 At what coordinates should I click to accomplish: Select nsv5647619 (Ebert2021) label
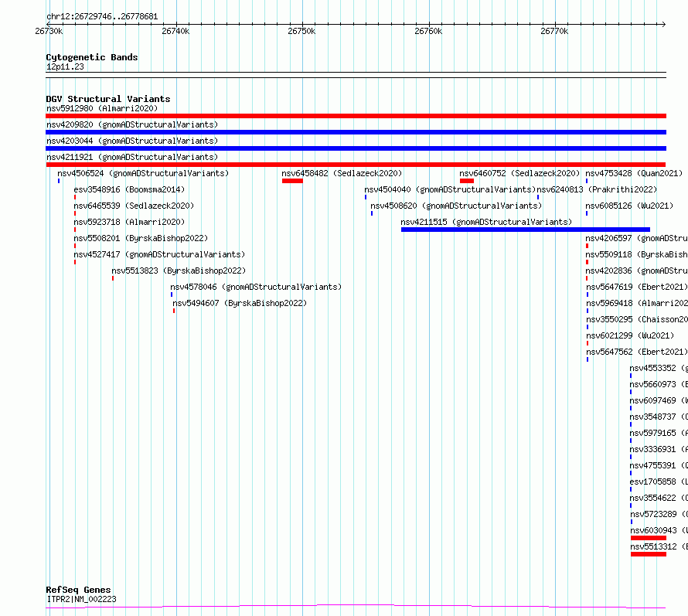(637, 287)
